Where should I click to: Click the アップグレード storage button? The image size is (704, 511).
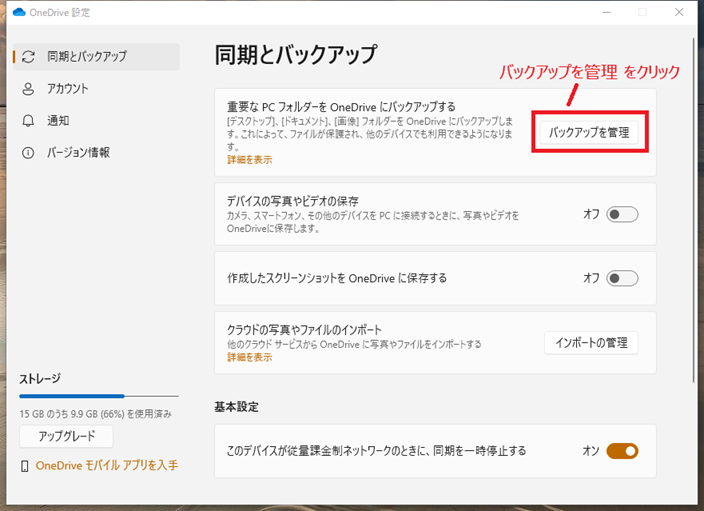point(66,438)
